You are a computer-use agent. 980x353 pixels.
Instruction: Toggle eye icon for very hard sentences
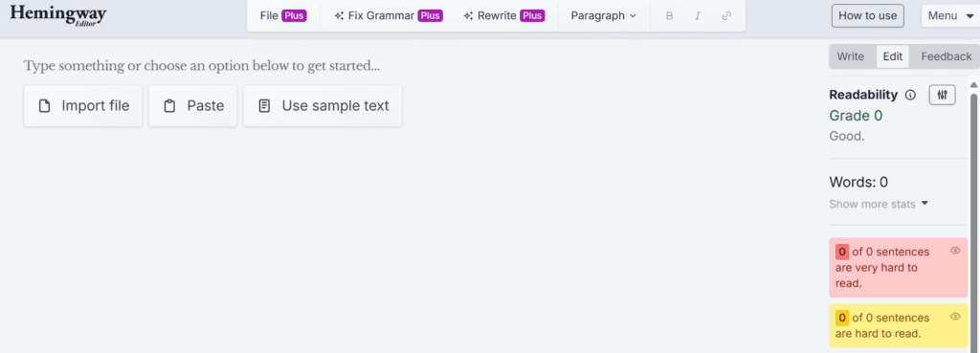(x=955, y=251)
